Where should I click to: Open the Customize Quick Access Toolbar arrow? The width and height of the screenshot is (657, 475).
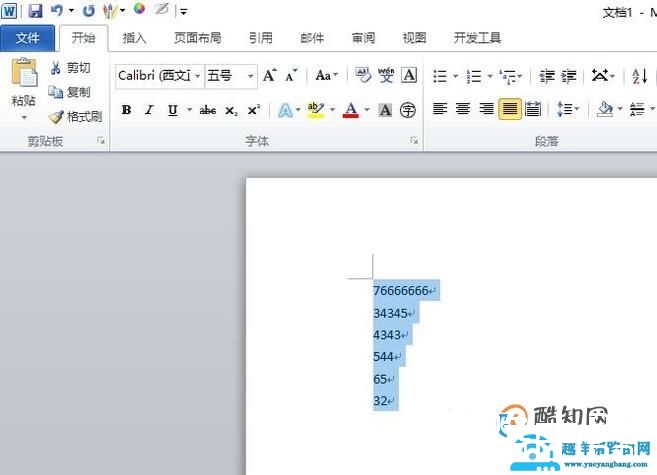pyautogui.click(x=184, y=12)
